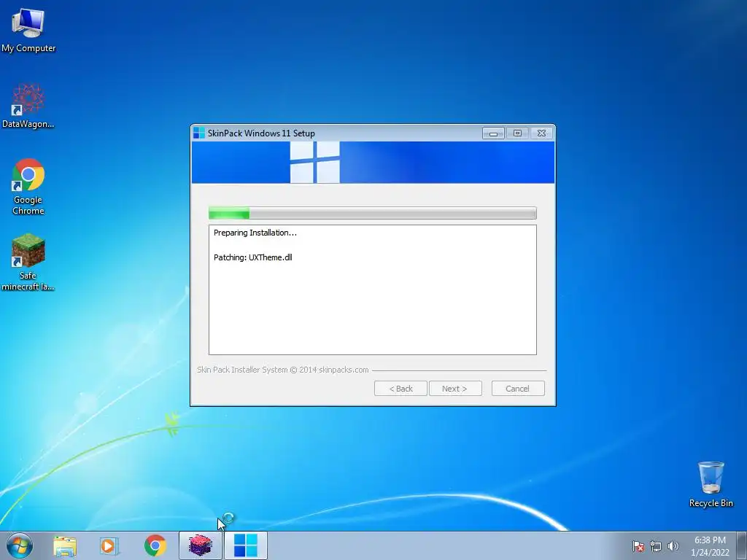747x560 pixels.
Task: Minimize the SkinPack Setup window
Action: 494,133
